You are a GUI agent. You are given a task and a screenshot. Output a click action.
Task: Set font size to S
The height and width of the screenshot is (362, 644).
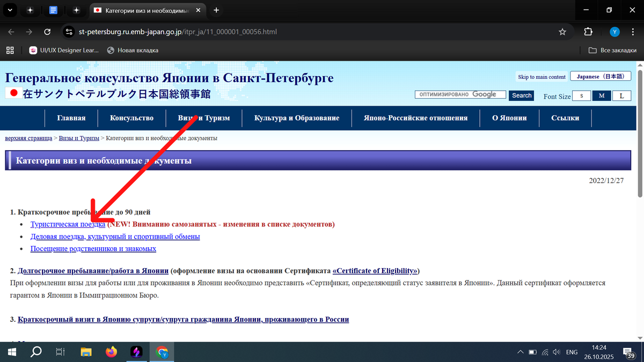[581, 96]
